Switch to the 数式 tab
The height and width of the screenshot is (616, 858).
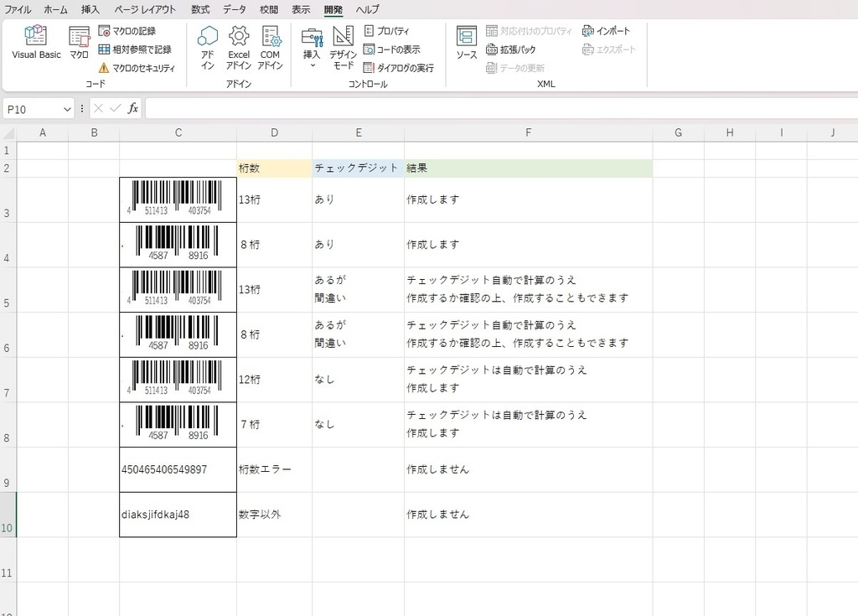200,9
